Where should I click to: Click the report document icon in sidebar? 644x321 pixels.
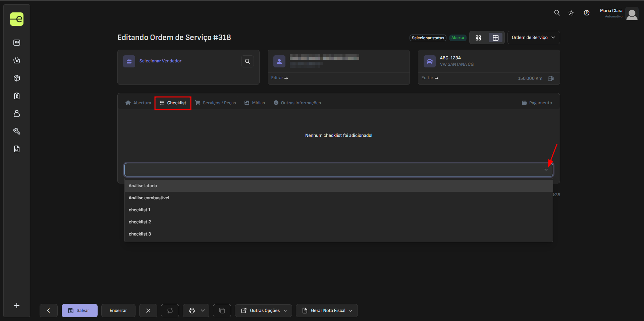click(x=17, y=149)
